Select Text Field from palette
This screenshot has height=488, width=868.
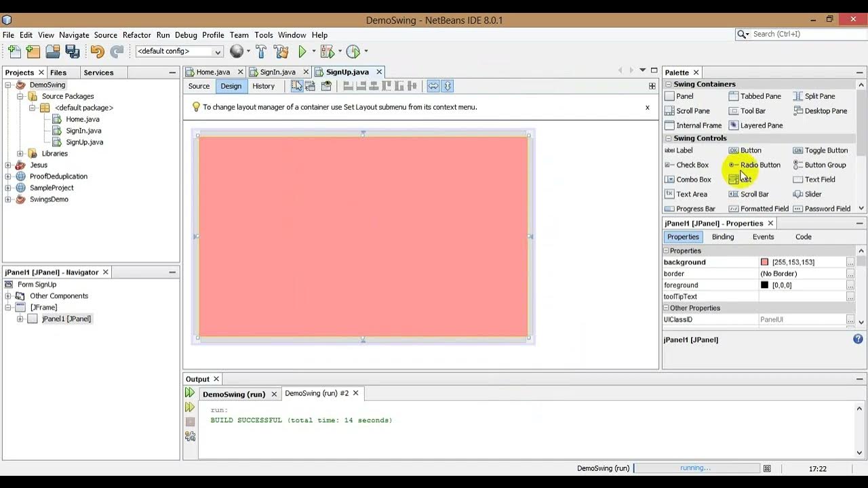pyautogui.click(x=814, y=180)
